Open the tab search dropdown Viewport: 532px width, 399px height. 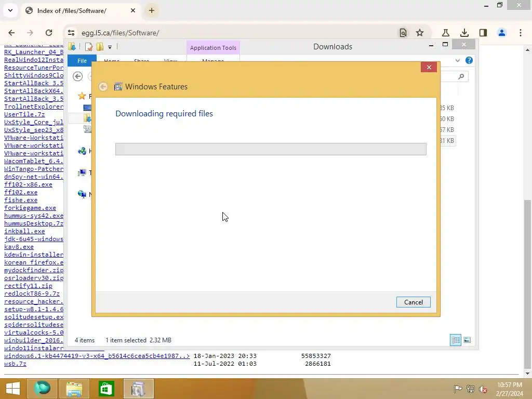click(10, 10)
